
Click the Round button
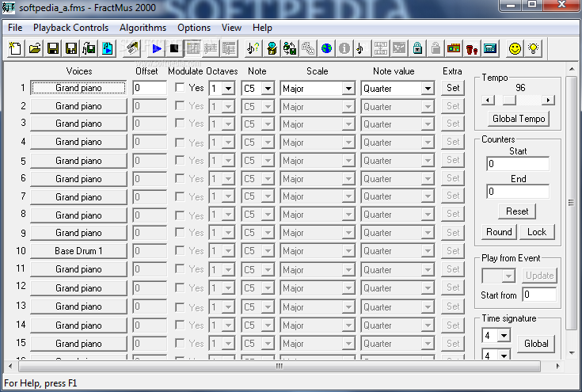[499, 232]
